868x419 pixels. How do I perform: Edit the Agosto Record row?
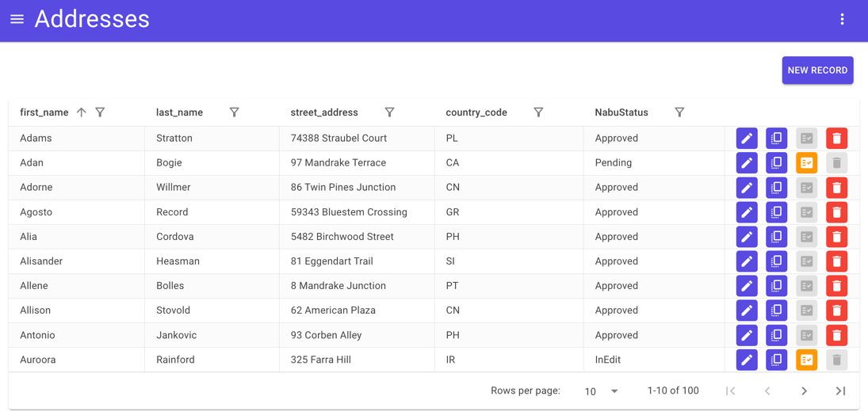[x=747, y=212]
